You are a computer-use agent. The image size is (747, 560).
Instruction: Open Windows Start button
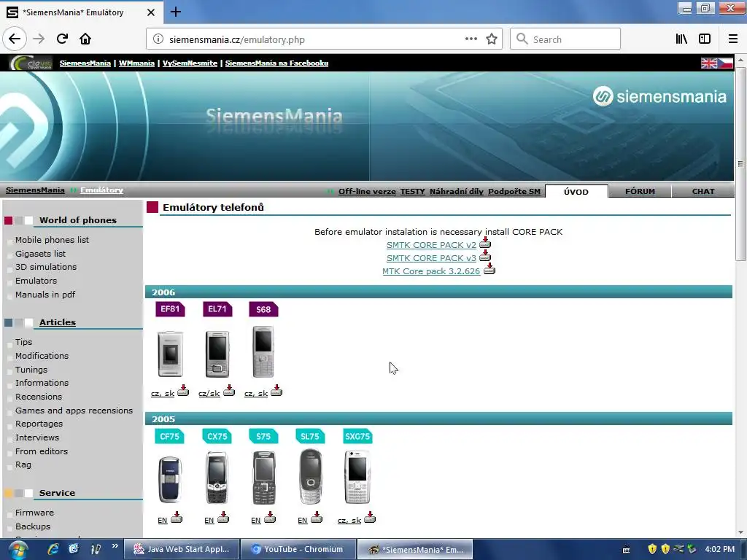click(x=18, y=550)
